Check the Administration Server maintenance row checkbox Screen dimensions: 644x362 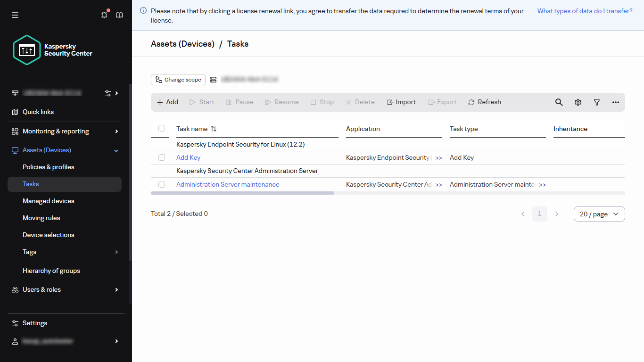click(x=162, y=184)
